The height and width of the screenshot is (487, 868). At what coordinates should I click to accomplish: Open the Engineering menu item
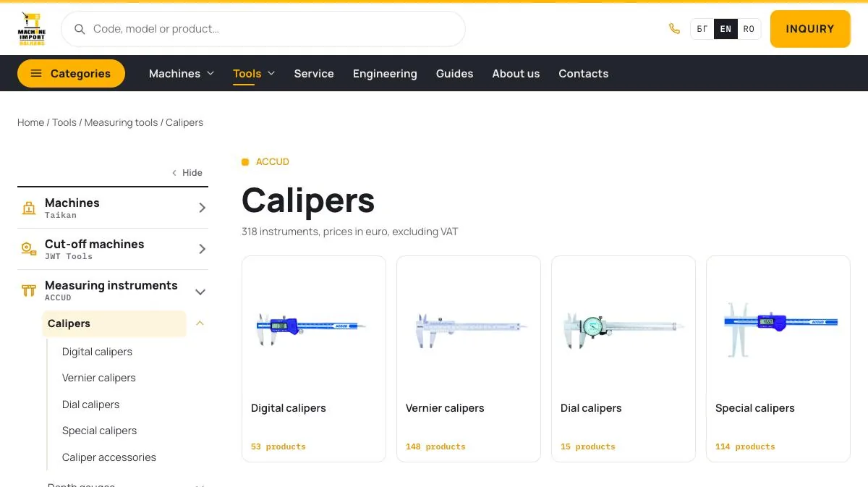point(385,74)
